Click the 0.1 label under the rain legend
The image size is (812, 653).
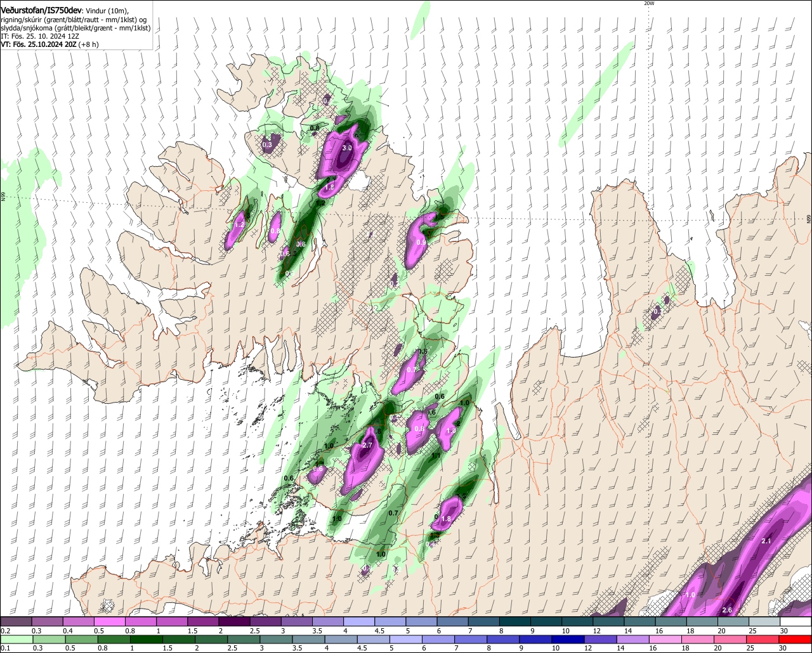click(5, 649)
